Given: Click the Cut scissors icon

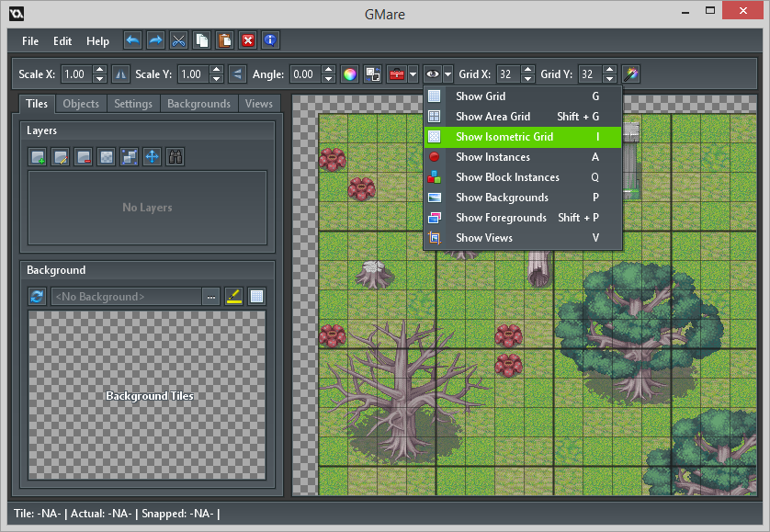Looking at the screenshot, I should (x=179, y=40).
